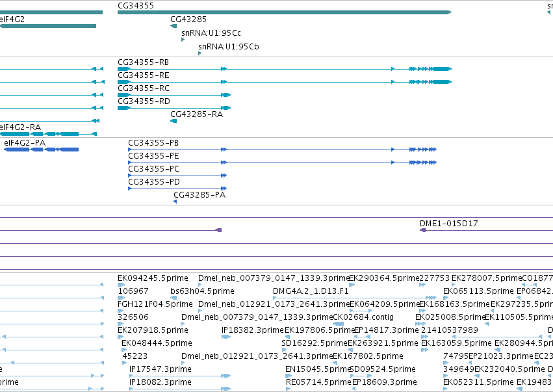Viewport: 553px width, 392px height.
Task: Click the EK232040.5prime label
Action: pyautogui.click(x=509, y=369)
